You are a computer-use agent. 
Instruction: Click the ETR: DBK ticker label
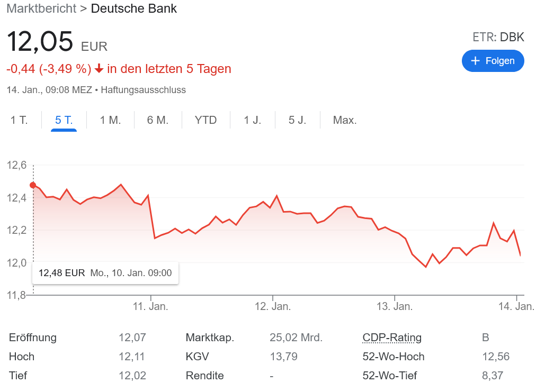click(x=498, y=37)
